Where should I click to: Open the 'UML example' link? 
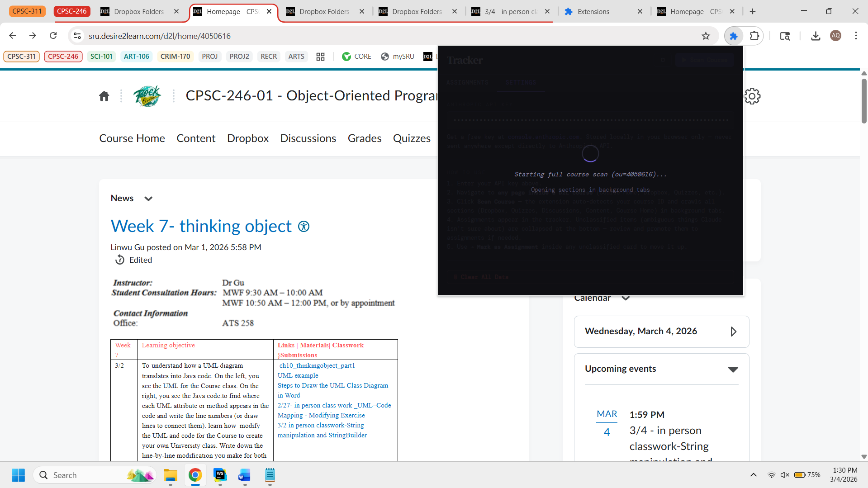[x=298, y=375]
